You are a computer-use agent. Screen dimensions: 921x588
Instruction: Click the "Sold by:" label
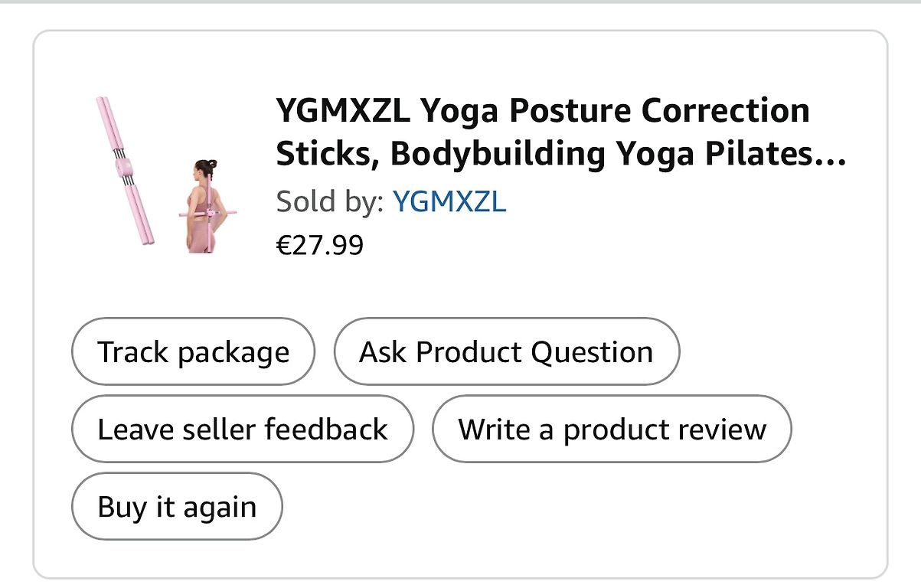point(330,202)
